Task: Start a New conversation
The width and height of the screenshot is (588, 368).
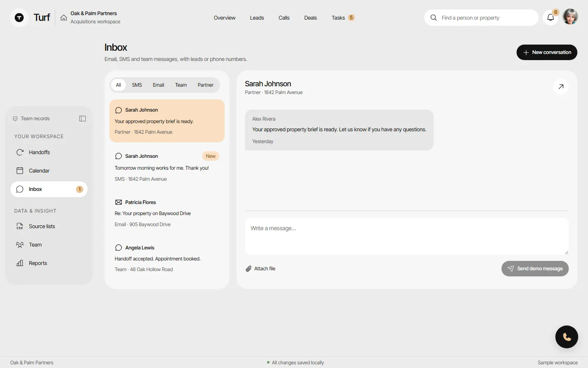Action: [547, 52]
